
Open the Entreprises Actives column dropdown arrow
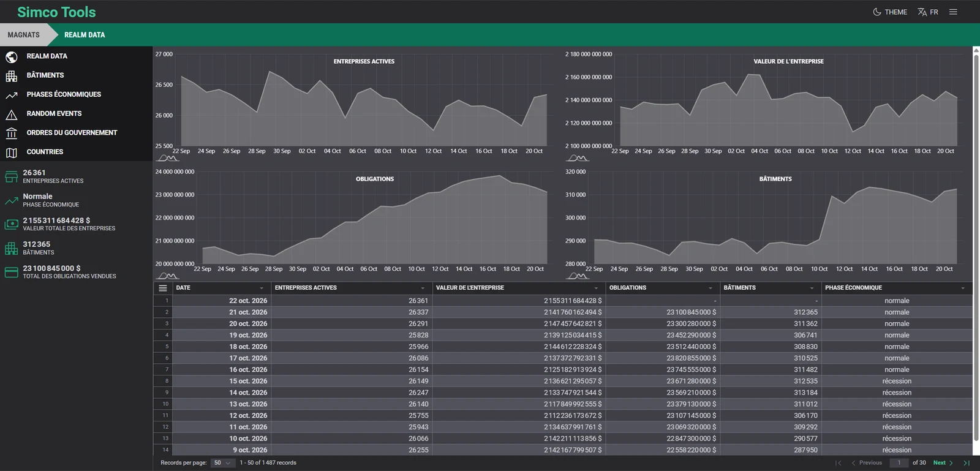pos(423,288)
